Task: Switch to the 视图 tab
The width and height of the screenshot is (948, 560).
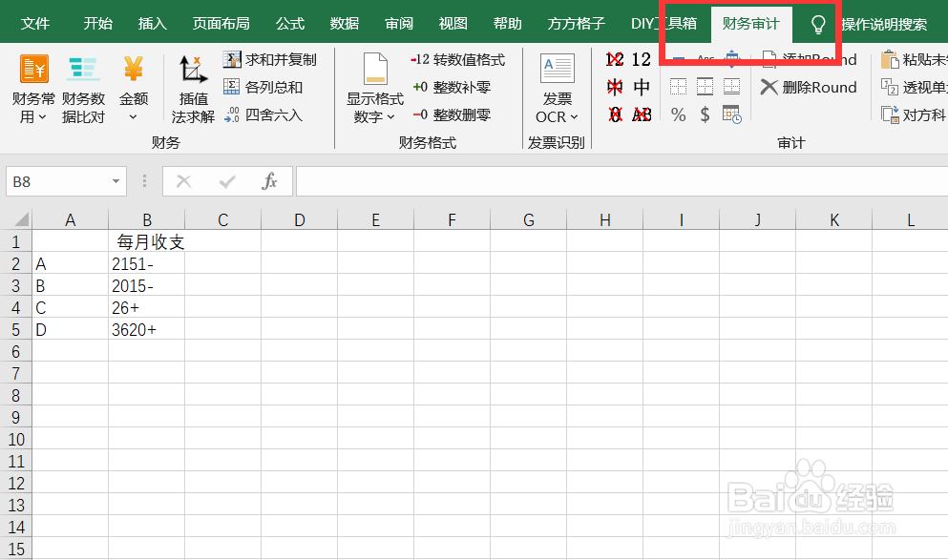Action: pyautogui.click(x=453, y=24)
